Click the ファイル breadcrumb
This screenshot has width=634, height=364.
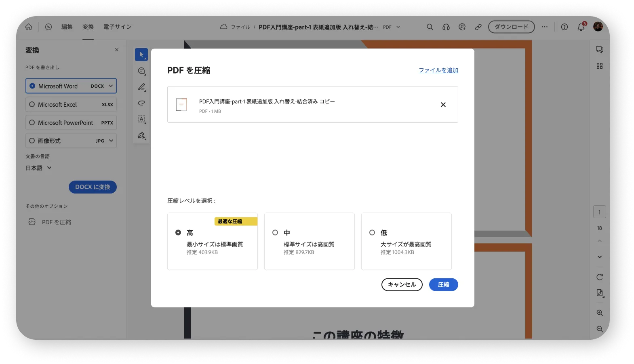click(240, 27)
